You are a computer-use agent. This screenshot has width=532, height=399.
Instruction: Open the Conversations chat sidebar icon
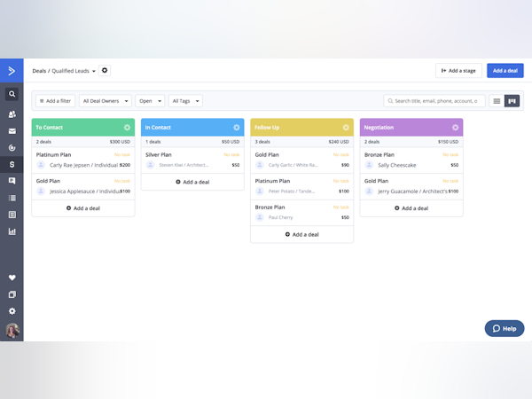[12, 181]
